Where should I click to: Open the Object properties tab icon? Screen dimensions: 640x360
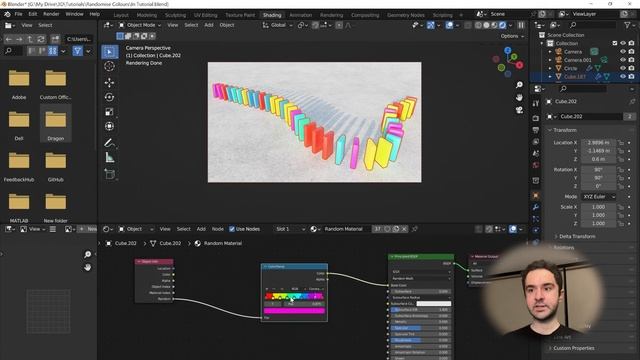click(536, 195)
